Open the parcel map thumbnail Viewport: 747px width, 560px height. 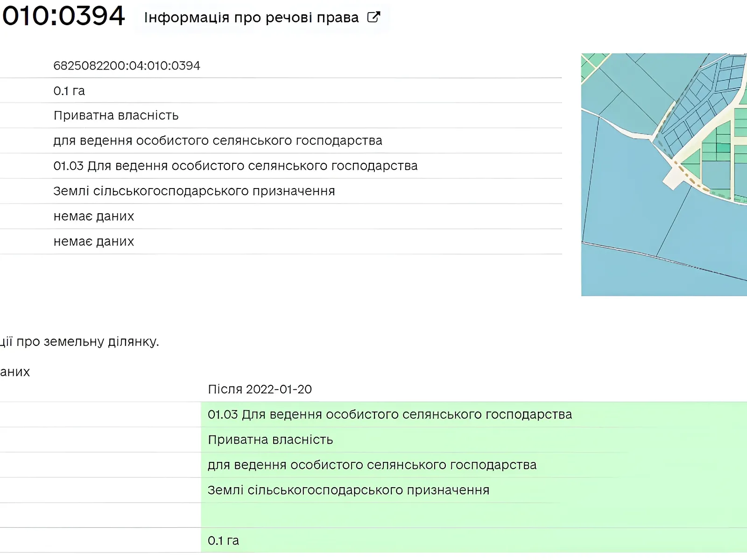(x=663, y=175)
